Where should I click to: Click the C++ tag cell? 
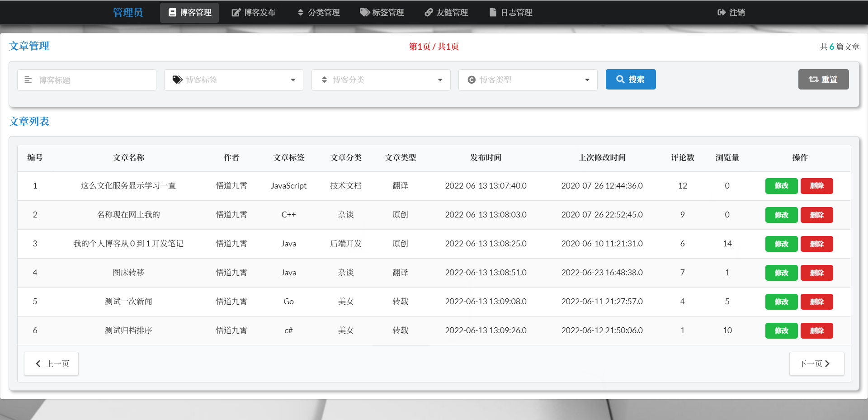[x=288, y=215]
